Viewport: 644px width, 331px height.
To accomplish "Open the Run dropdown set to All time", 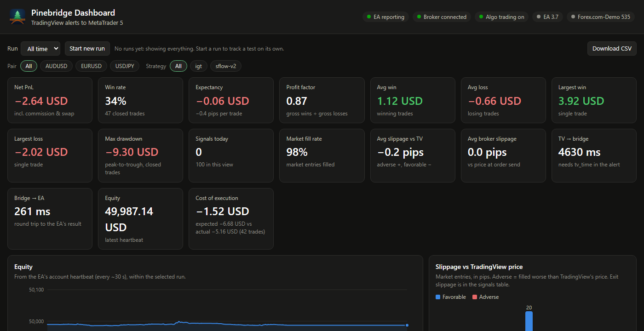I will (x=40, y=48).
